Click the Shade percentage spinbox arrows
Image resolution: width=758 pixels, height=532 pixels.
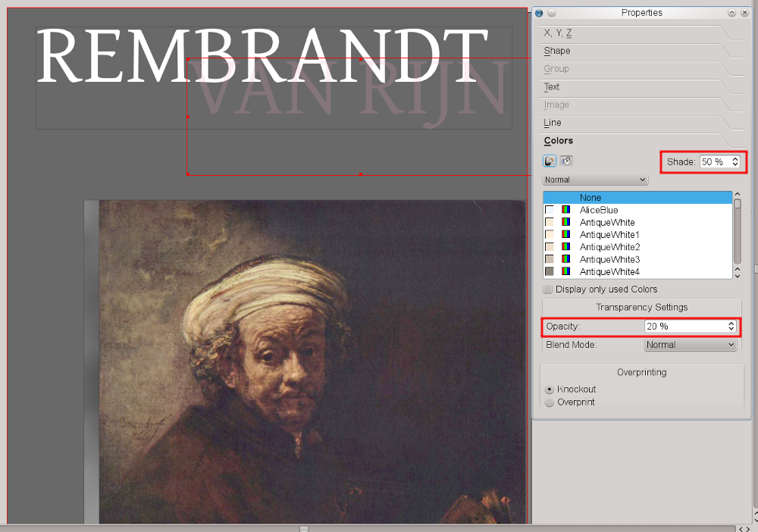click(735, 162)
